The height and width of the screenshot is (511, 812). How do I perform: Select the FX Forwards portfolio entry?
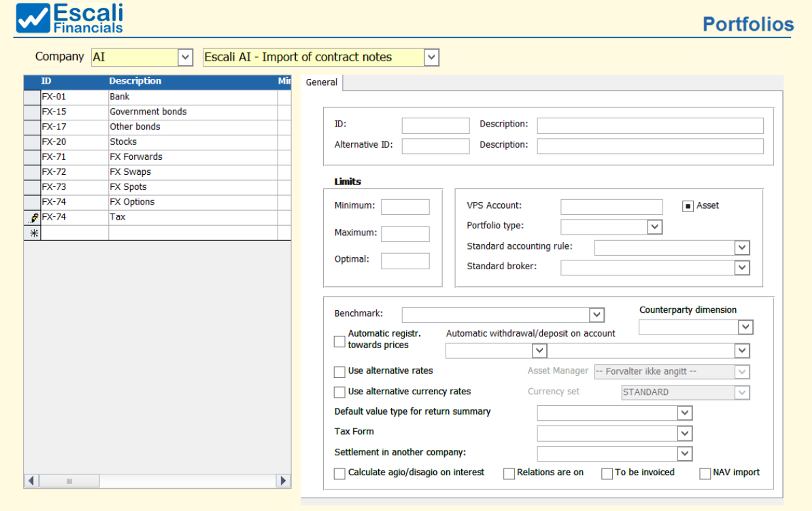click(x=136, y=157)
